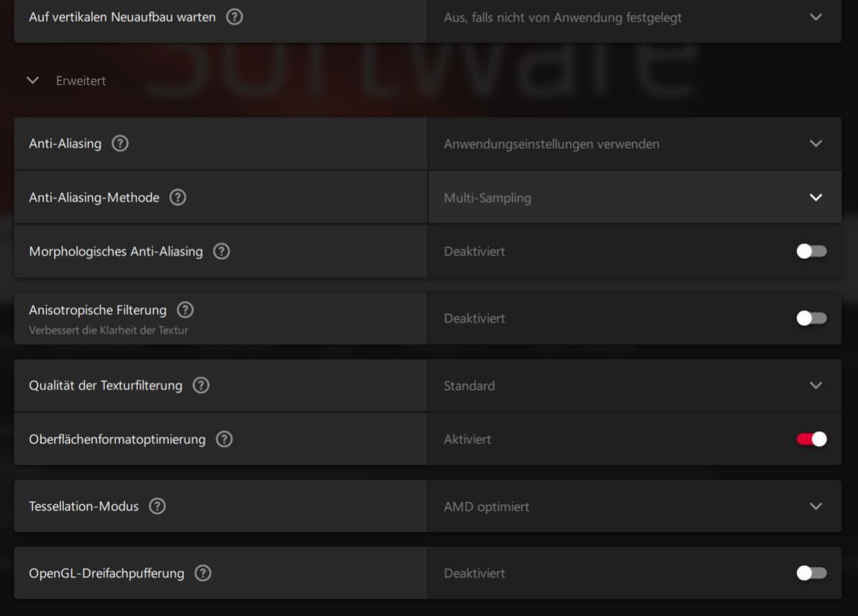Click Verbessert die Klarheit der Textur text
This screenshot has height=616, width=858.
(109, 330)
